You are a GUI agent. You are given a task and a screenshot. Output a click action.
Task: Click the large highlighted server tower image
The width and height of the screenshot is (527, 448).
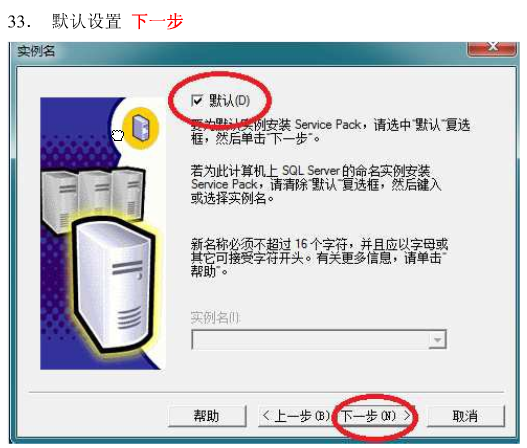click(113, 286)
